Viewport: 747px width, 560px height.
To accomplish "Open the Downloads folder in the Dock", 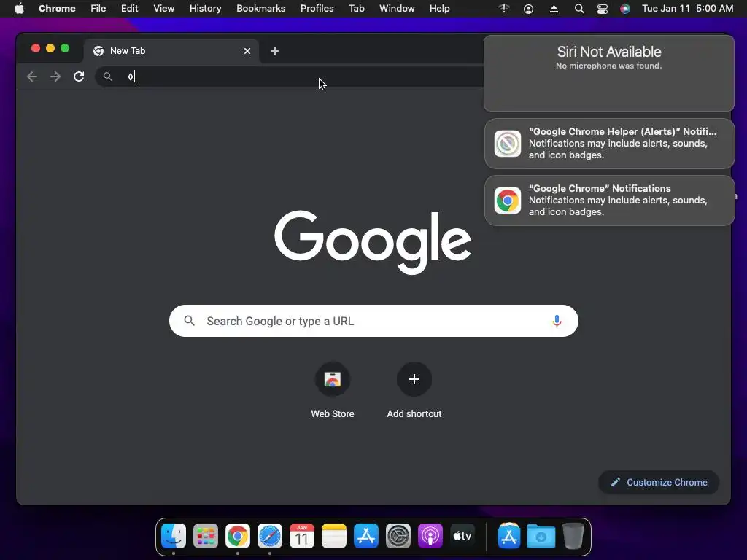I will pyautogui.click(x=541, y=536).
